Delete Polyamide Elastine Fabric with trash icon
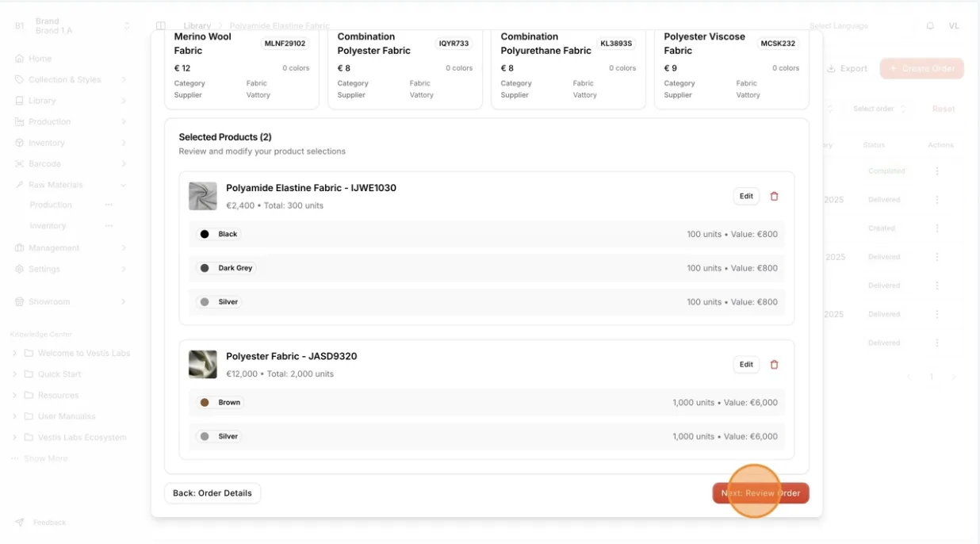The image size is (980, 544). 775,196
